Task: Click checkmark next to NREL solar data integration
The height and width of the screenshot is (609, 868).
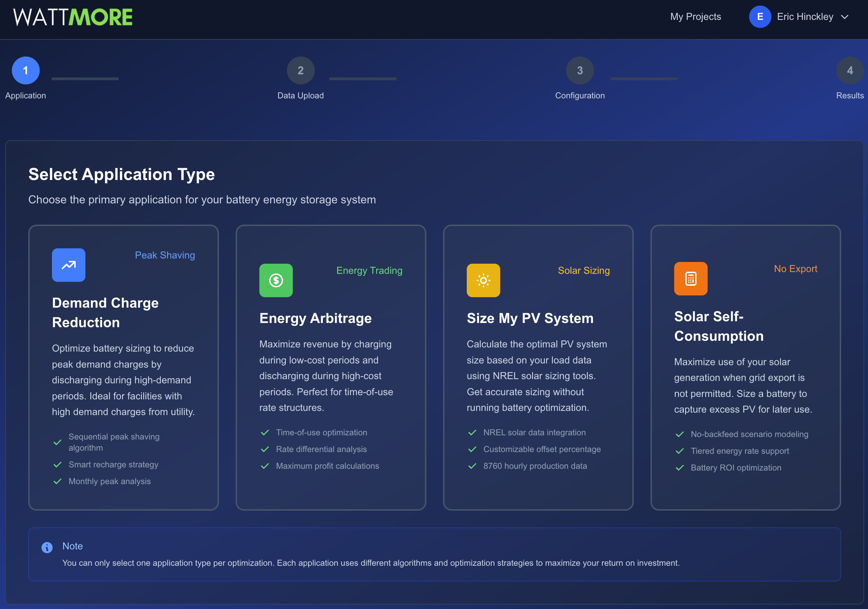Action: pyautogui.click(x=472, y=433)
